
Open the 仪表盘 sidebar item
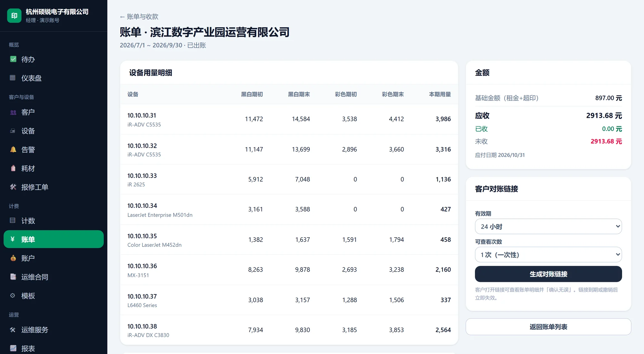click(x=53, y=78)
